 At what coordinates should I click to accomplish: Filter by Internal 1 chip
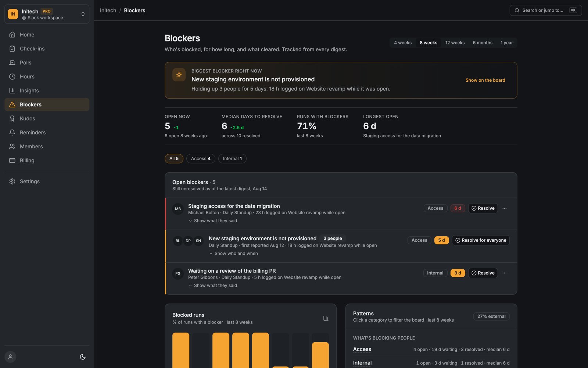[x=232, y=159]
